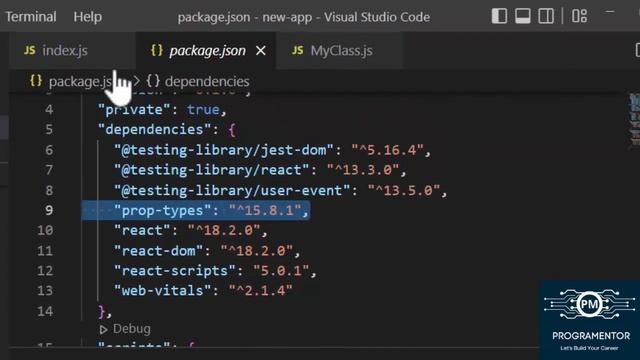Image resolution: width=640 pixels, height=360 pixels.
Task: Click braces icon on package.json tab
Action: point(157,50)
